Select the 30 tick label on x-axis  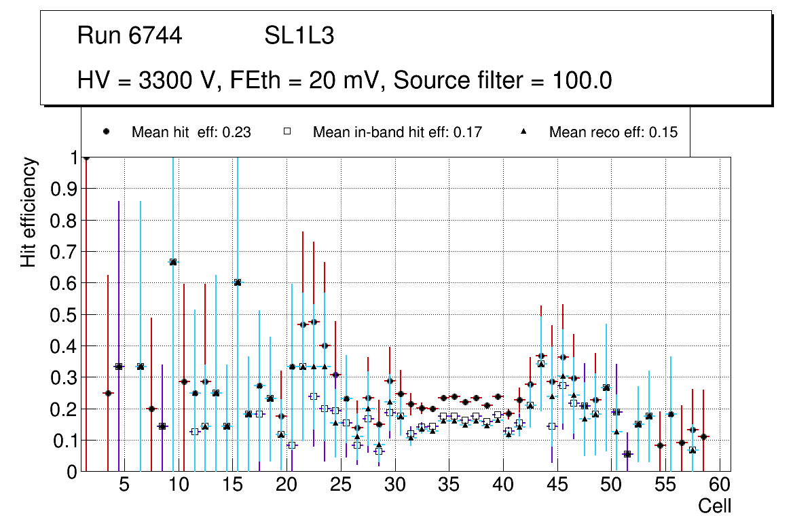point(394,485)
